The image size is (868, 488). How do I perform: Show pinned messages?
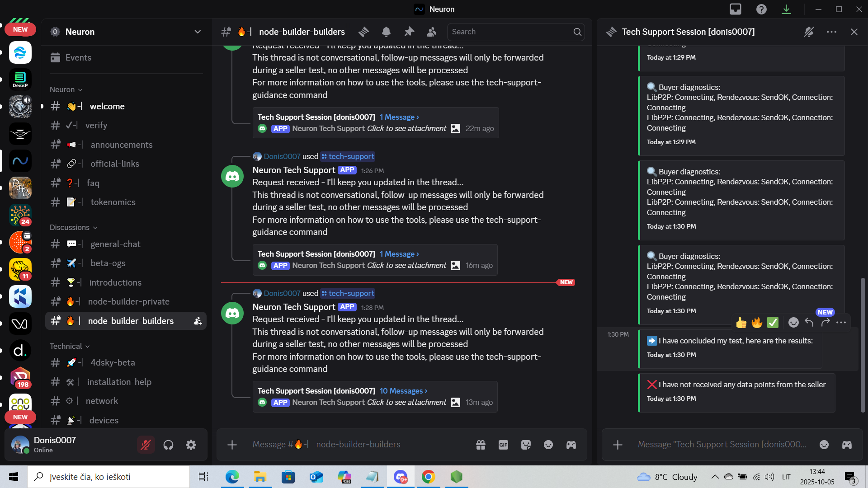(x=409, y=32)
